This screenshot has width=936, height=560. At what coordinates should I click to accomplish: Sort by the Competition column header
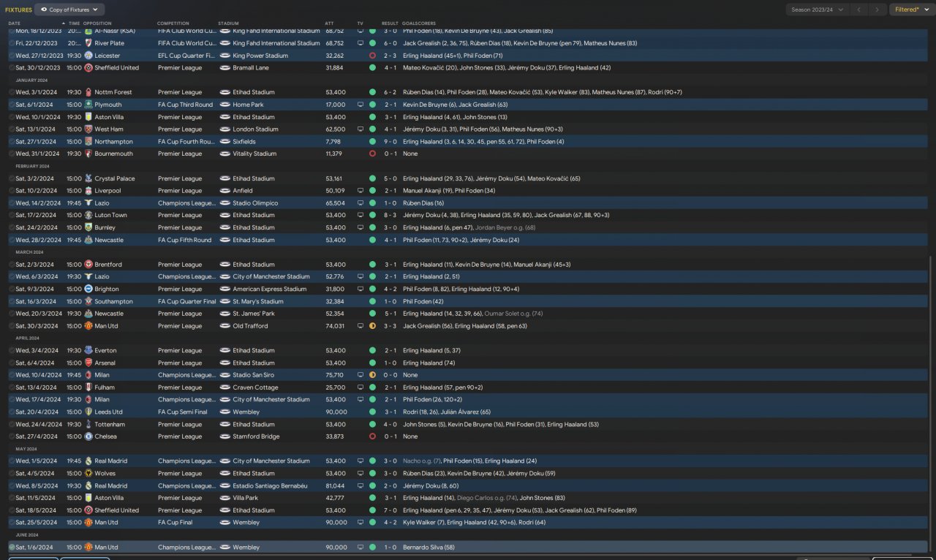[173, 23]
